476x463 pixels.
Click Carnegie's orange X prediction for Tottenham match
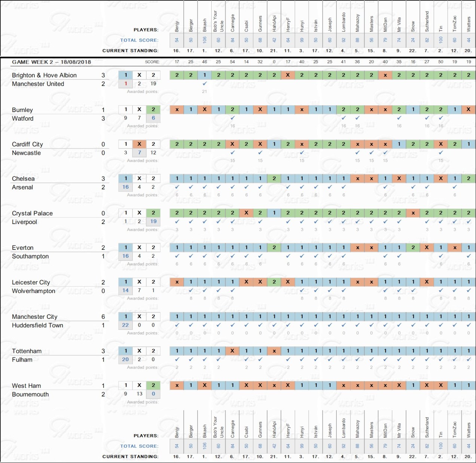[232, 351]
